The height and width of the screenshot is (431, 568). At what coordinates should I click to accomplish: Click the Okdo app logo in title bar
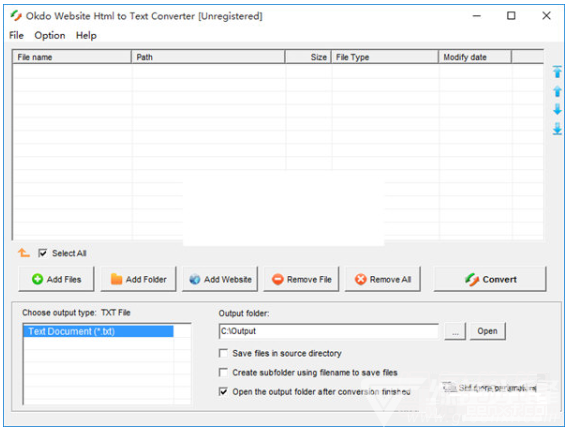point(16,16)
